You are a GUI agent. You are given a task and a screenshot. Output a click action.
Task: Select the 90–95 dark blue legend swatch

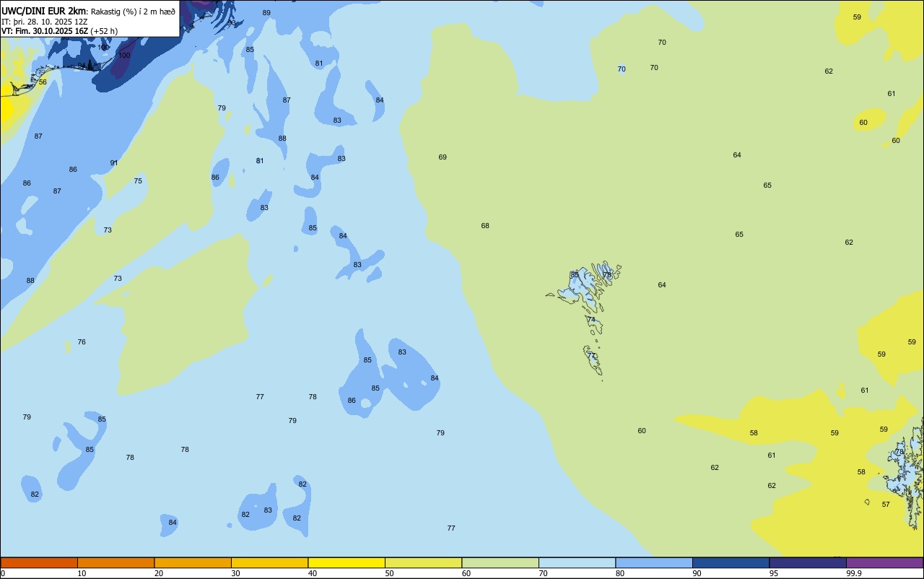(x=731, y=562)
